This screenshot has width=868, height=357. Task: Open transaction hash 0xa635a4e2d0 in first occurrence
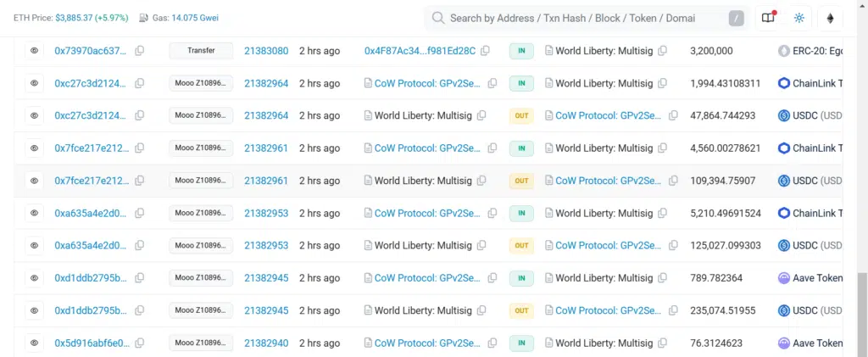point(92,213)
